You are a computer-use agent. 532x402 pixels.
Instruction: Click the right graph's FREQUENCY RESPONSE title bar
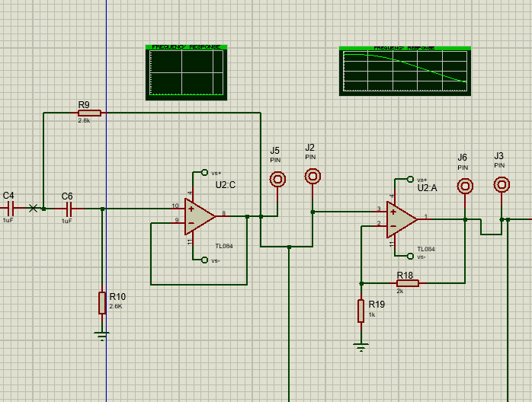coord(405,48)
